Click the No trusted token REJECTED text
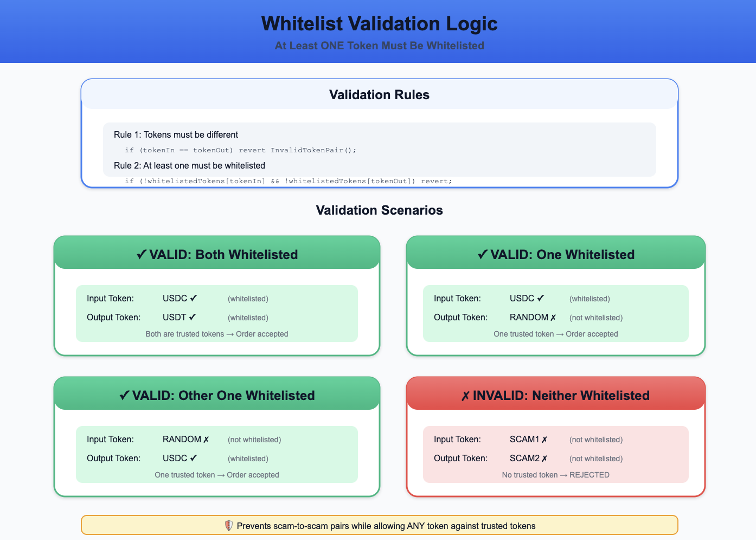This screenshot has width=756, height=542. (x=556, y=475)
